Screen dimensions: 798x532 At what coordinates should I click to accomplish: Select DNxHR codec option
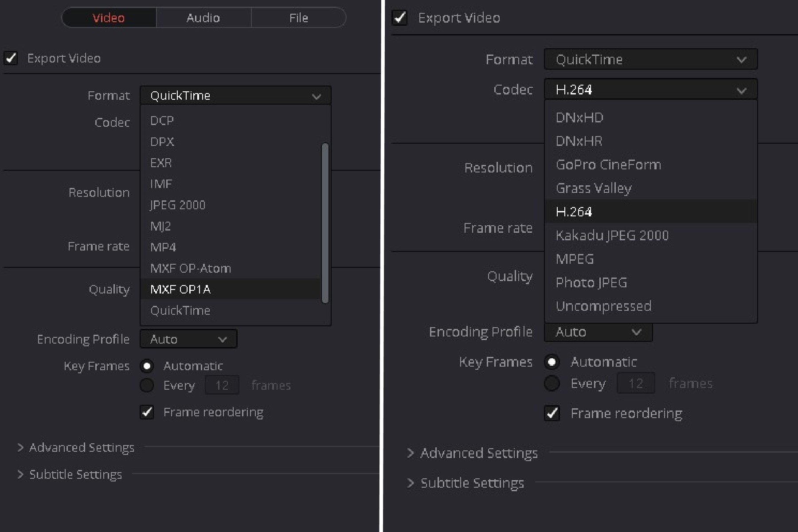pyautogui.click(x=579, y=141)
